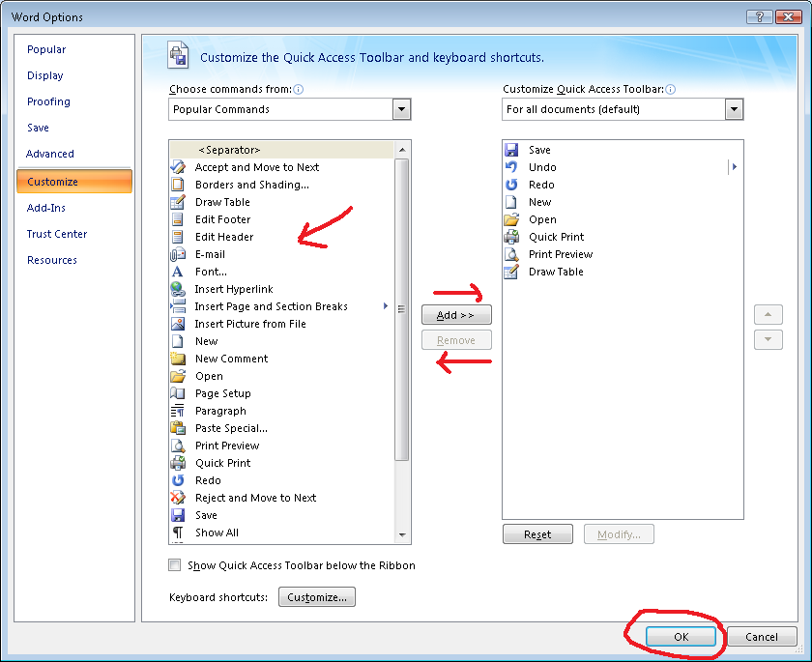Click the Modify... button

coord(619,534)
